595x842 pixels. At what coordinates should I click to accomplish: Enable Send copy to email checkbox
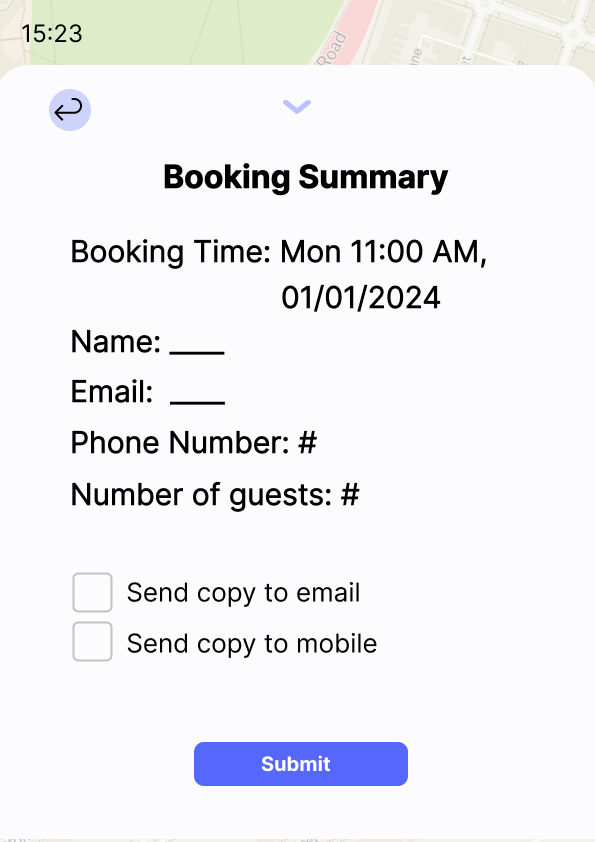tap(92, 592)
